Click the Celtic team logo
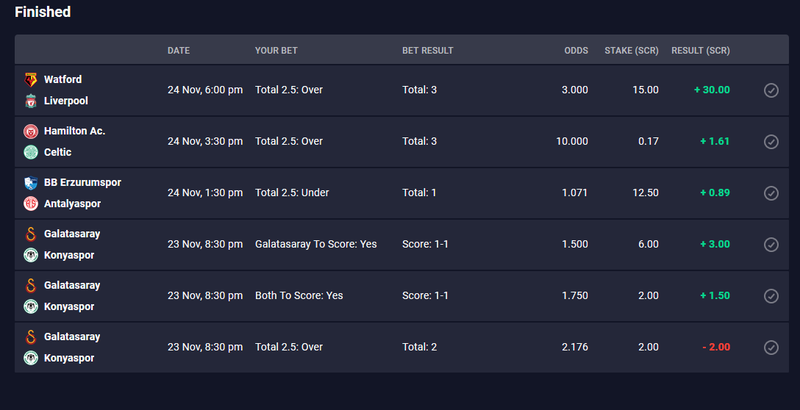 (31, 152)
